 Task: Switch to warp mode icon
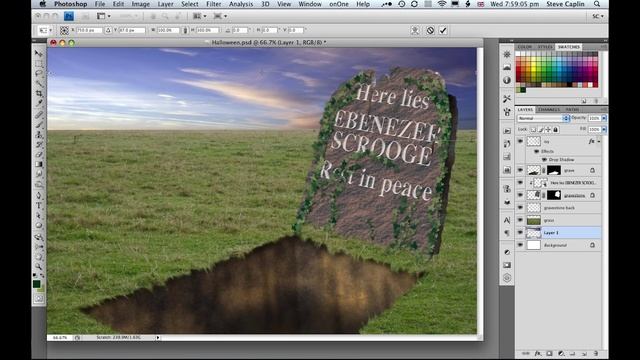pos(415,30)
